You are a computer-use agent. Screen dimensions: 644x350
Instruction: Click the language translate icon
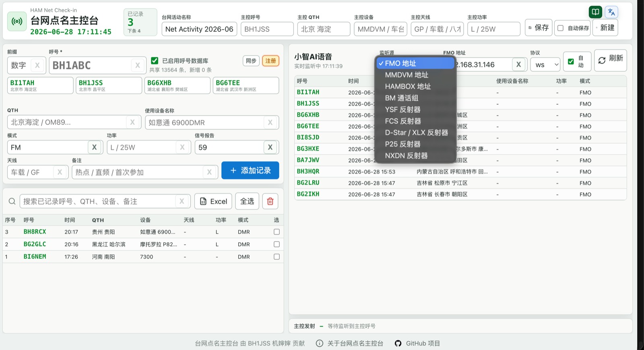point(611,12)
